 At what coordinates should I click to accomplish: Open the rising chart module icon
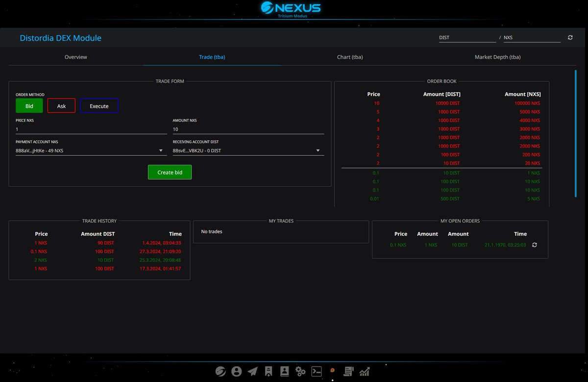[365, 371]
